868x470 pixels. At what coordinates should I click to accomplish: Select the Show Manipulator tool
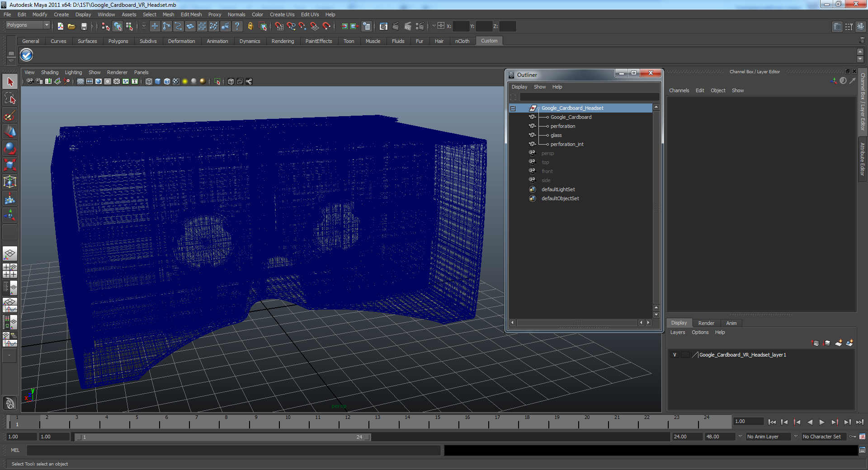(x=10, y=215)
